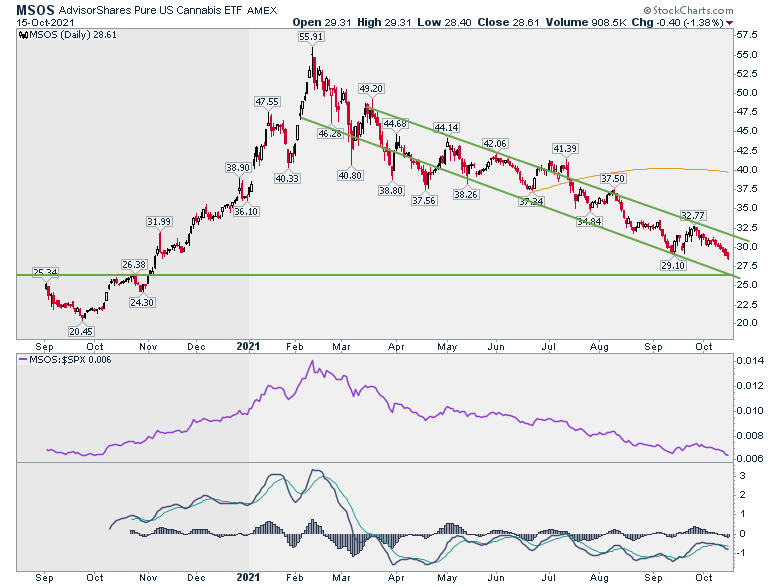The image size is (780, 586).
Task: Click the 37.56 price label
Action: [424, 200]
